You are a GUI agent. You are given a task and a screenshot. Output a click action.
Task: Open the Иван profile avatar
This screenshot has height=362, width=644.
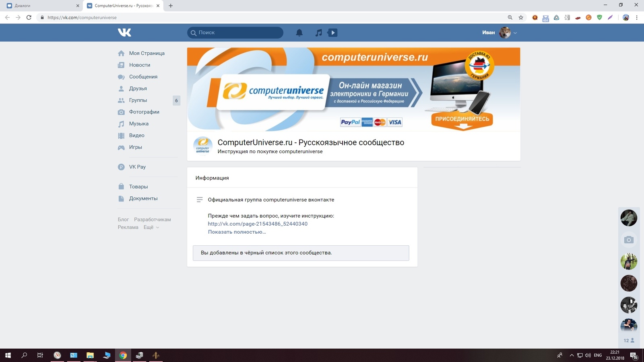tap(505, 33)
